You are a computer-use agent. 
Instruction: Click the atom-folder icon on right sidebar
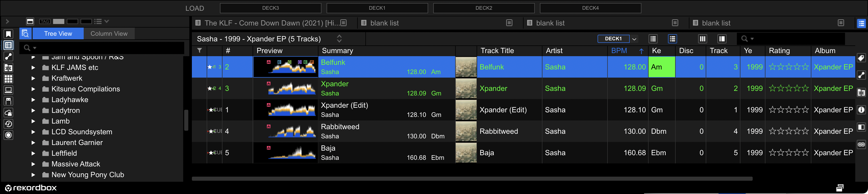(x=861, y=92)
